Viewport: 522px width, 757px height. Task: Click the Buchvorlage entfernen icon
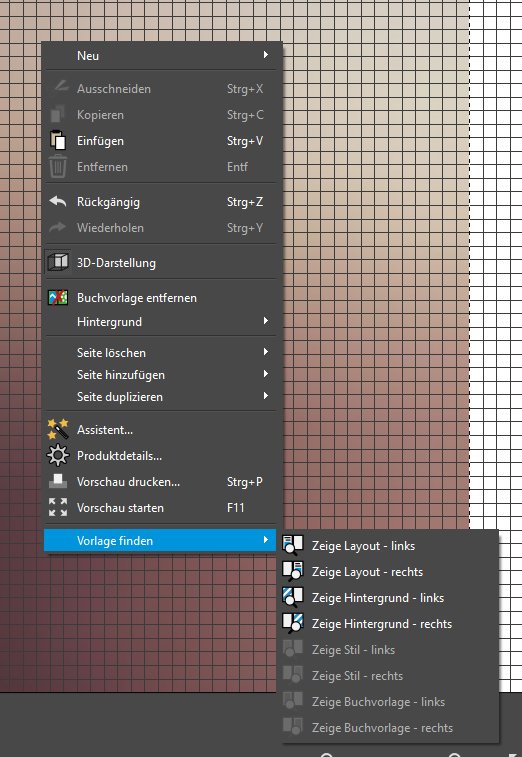click(x=58, y=297)
